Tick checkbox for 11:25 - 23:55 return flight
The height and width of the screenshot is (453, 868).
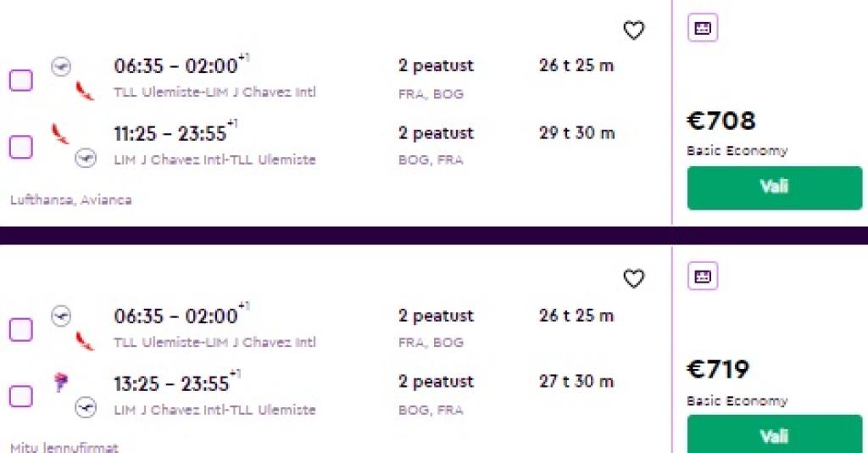point(21,147)
